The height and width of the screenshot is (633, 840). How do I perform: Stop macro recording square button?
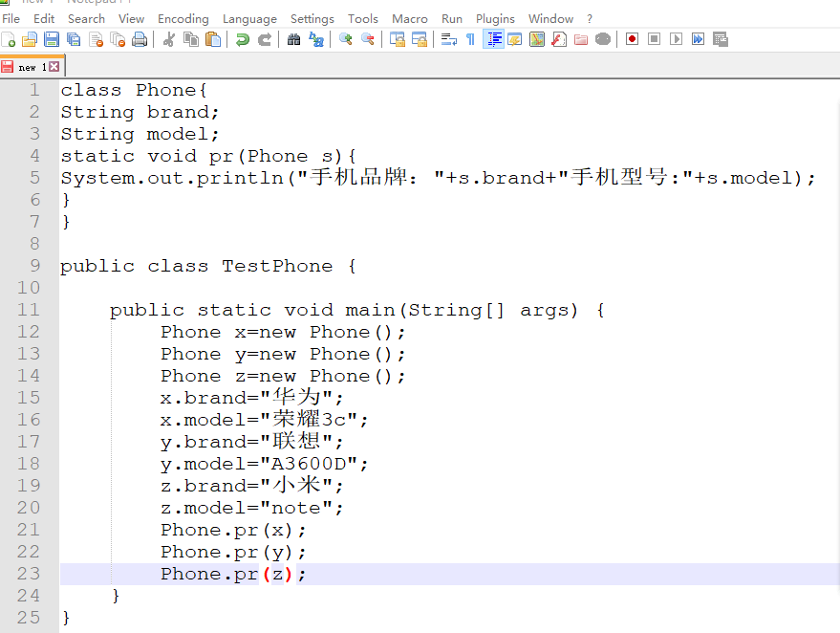click(x=654, y=39)
